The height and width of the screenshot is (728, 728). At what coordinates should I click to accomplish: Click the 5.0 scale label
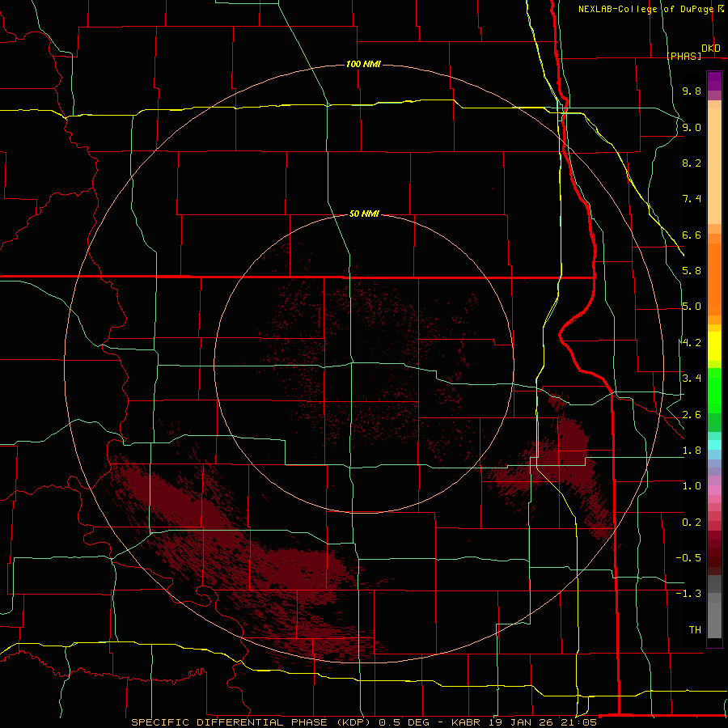pyautogui.click(x=692, y=307)
